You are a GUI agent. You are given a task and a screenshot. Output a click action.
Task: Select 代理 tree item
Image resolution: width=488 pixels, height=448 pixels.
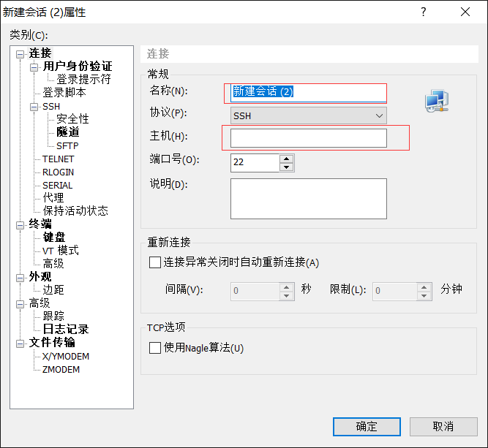(53, 197)
